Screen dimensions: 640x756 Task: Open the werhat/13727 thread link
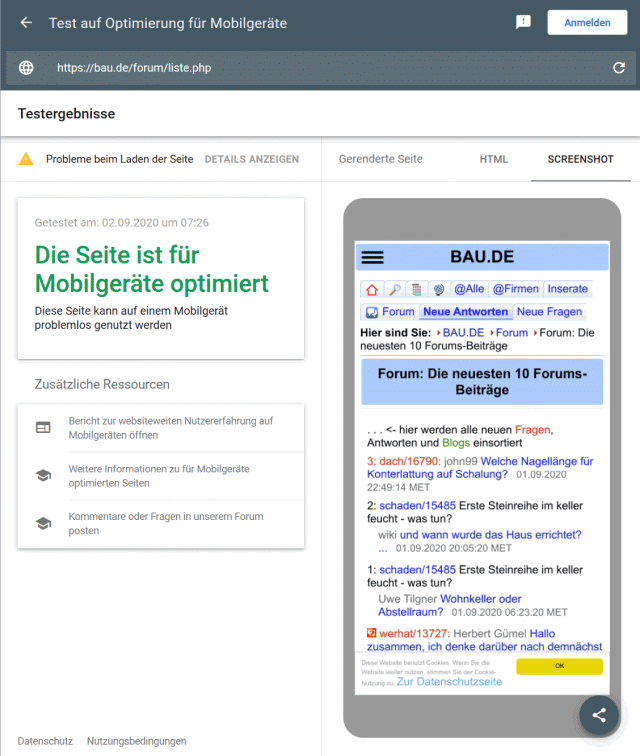pyautogui.click(x=414, y=634)
